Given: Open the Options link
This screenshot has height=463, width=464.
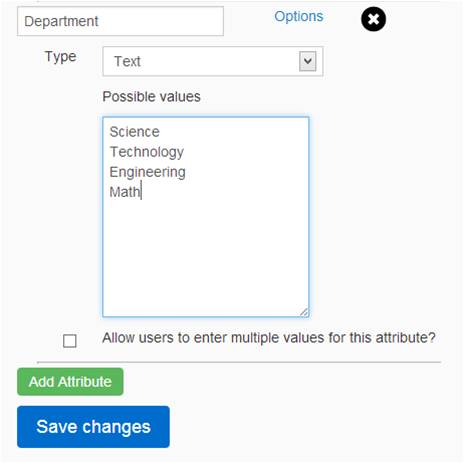Looking at the screenshot, I should pyautogui.click(x=299, y=16).
